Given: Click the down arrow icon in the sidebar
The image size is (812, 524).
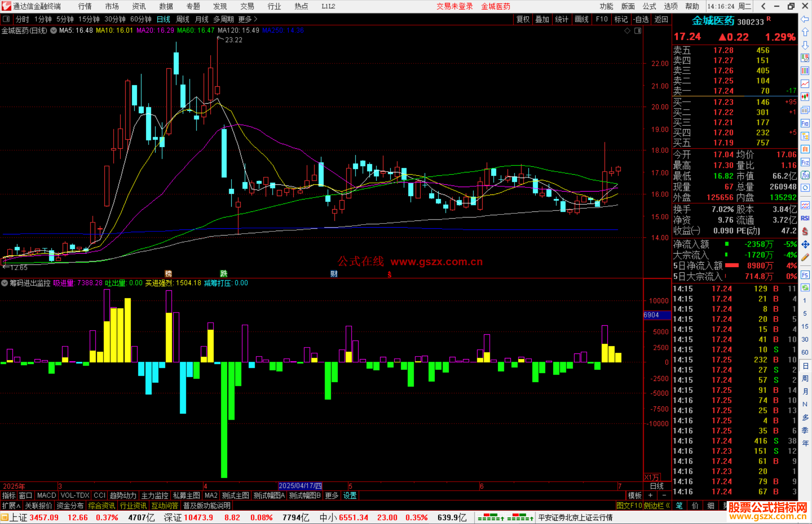Looking at the screenshot, I should tap(805, 45).
